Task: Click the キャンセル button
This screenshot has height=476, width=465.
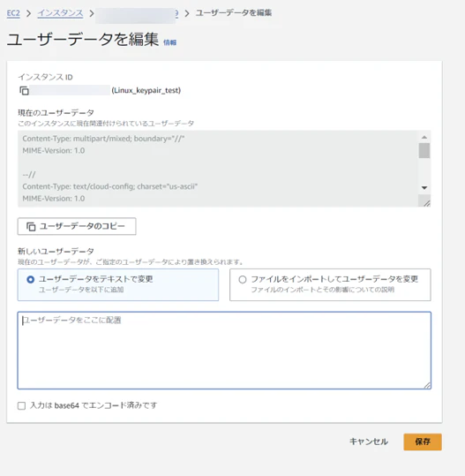Action: tap(369, 442)
